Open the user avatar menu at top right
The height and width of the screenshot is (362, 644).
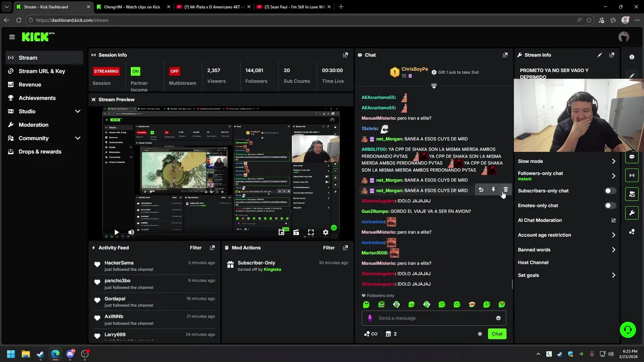[624, 37]
